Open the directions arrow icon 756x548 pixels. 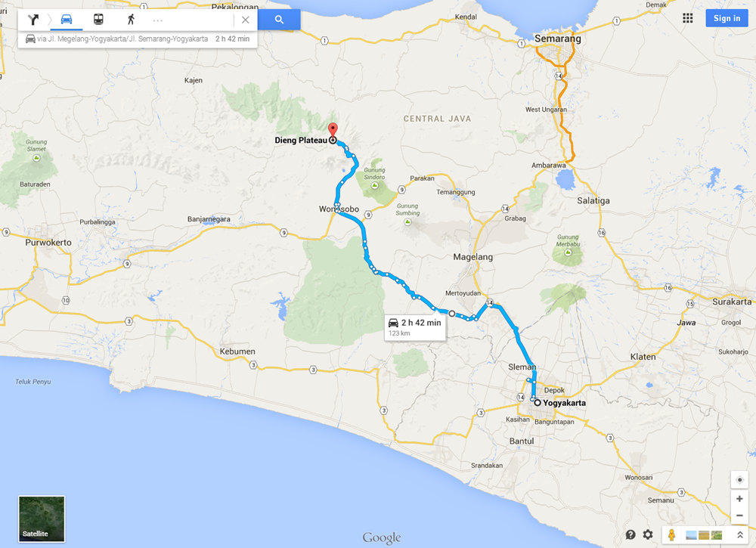[x=33, y=20]
